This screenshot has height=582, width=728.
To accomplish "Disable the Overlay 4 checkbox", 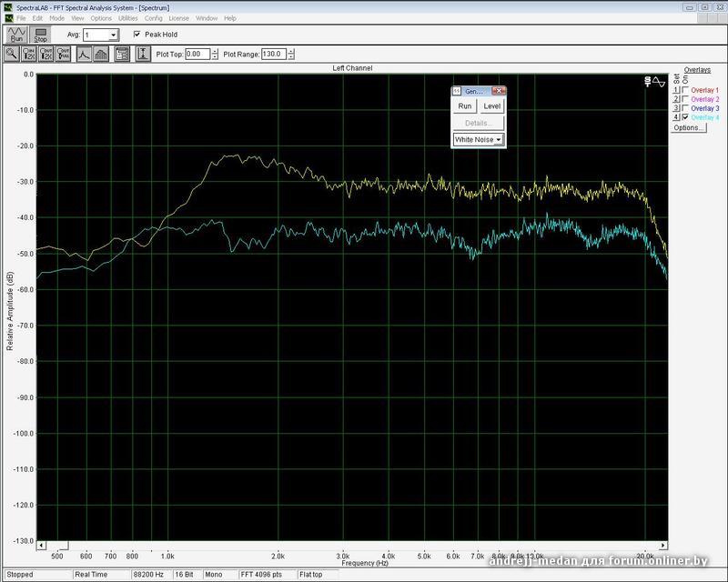I will 685,117.
